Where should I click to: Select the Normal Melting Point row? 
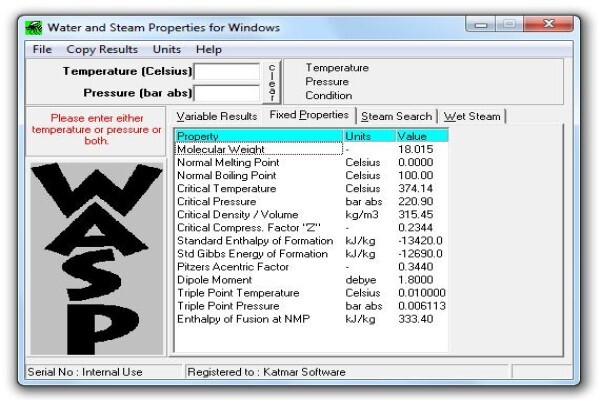311,162
